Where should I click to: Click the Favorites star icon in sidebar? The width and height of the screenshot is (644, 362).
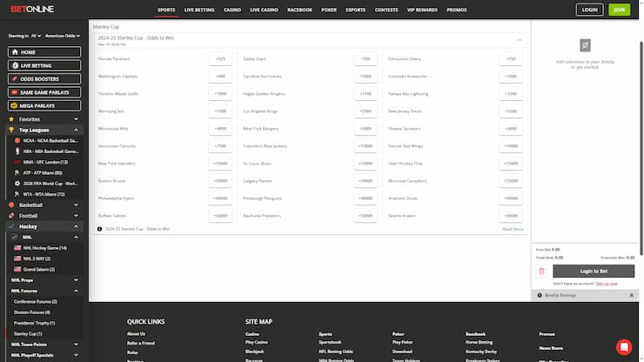coord(11,118)
